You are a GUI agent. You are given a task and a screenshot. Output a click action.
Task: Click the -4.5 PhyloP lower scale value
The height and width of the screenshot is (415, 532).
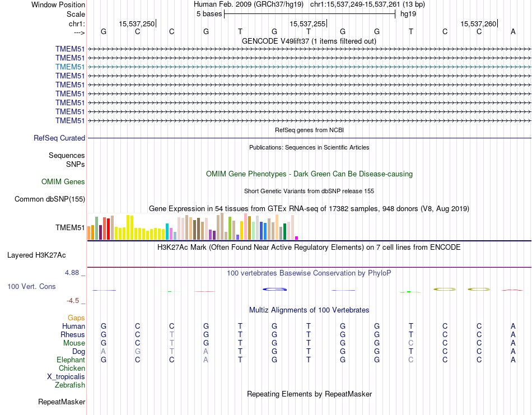click(x=73, y=301)
